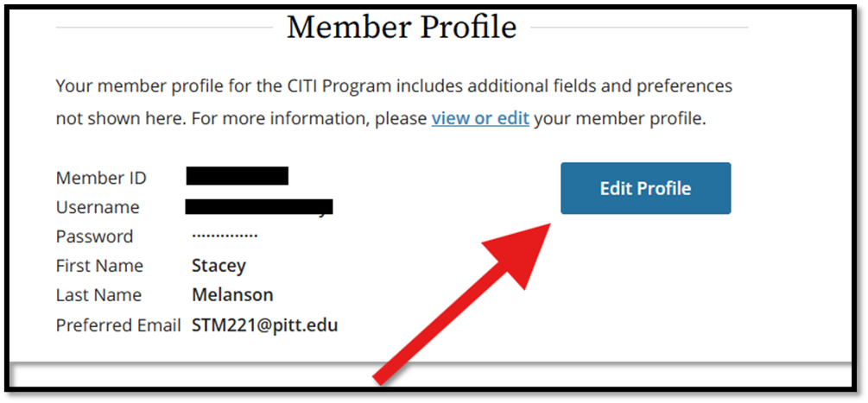The height and width of the screenshot is (403, 868).
Task: Click the last name value Melanson
Action: 232,295
